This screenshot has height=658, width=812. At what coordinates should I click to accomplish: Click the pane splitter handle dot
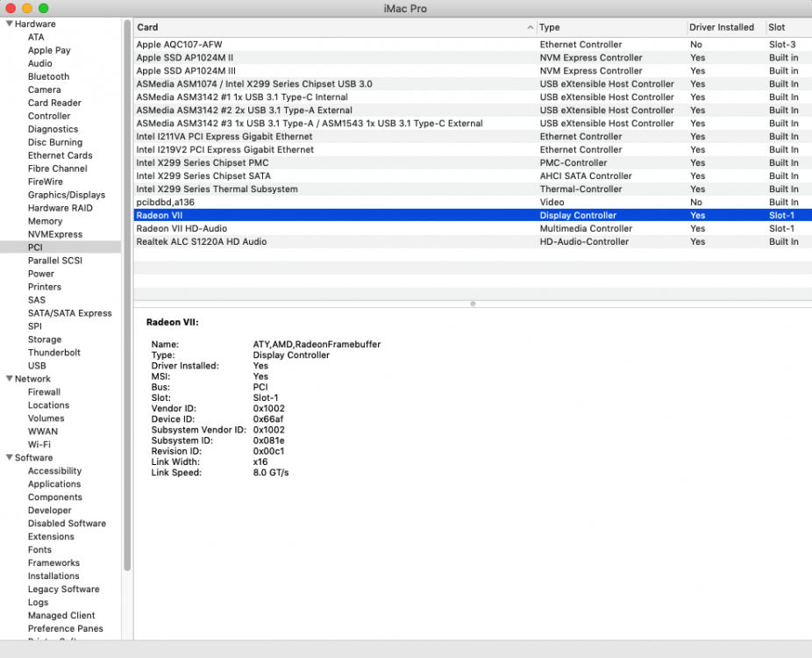pos(473,304)
